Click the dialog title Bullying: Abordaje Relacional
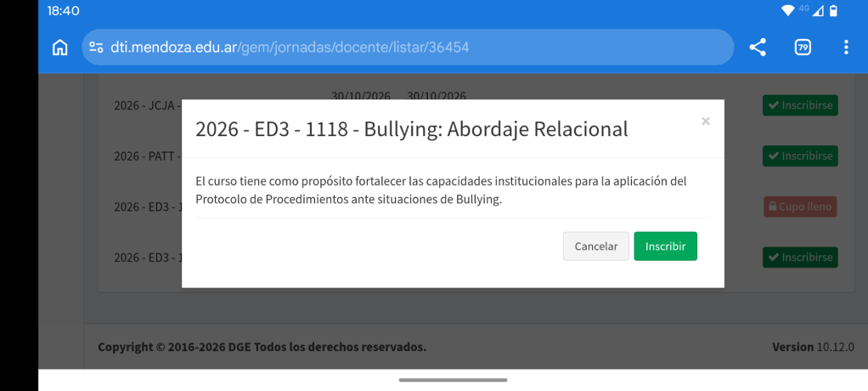This screenshot has width=868, height=391. pos(411,129)
